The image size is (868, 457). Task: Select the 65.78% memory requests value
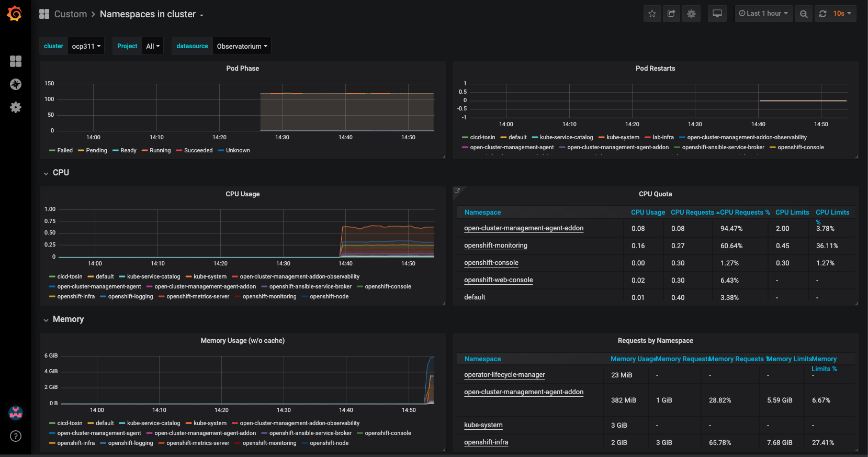(720, 443)
